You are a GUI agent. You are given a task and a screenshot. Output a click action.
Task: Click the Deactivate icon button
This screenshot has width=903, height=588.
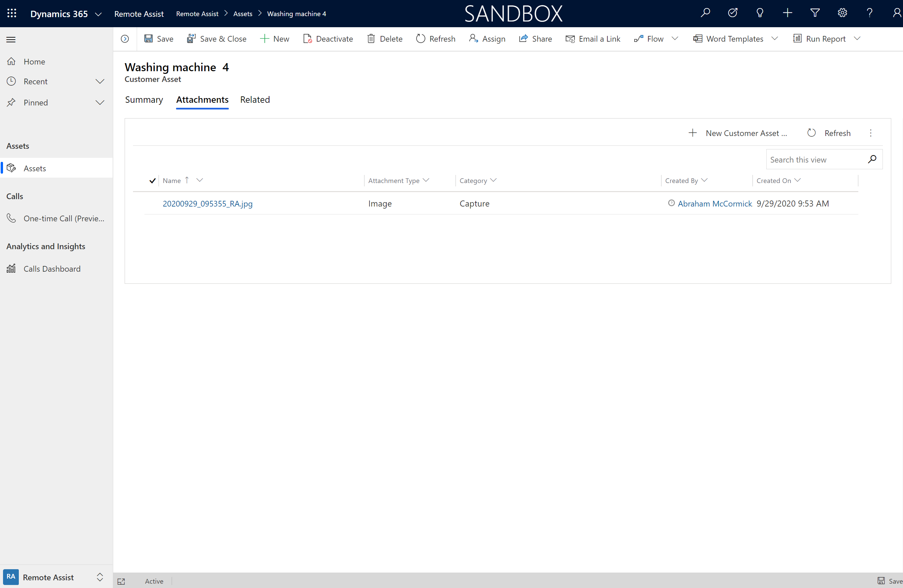coord(307,39)
